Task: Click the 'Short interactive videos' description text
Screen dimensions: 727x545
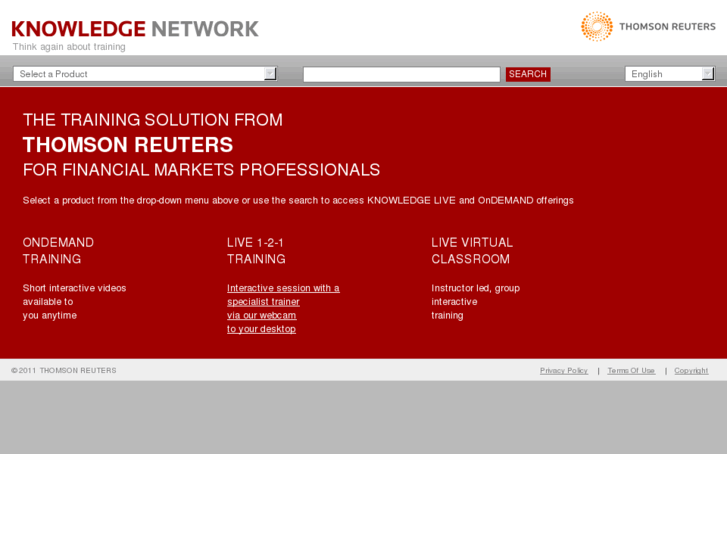Action: [x=74, y=302]
